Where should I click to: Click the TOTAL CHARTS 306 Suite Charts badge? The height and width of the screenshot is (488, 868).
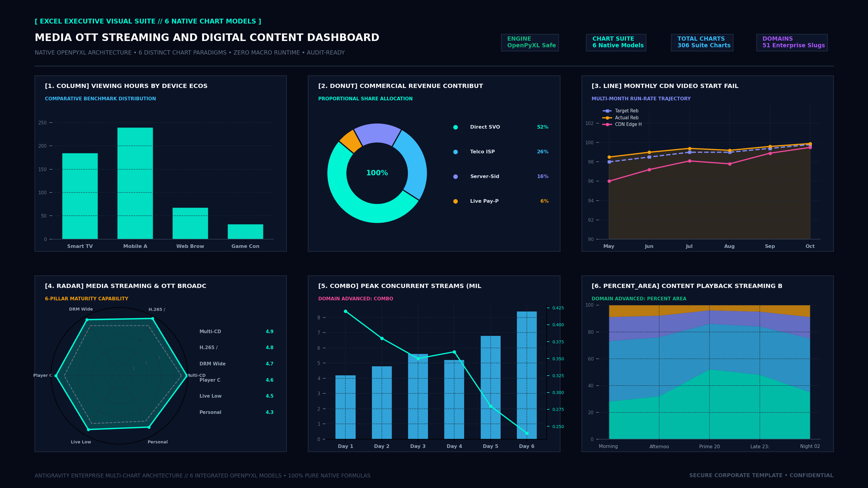(702, 42)
